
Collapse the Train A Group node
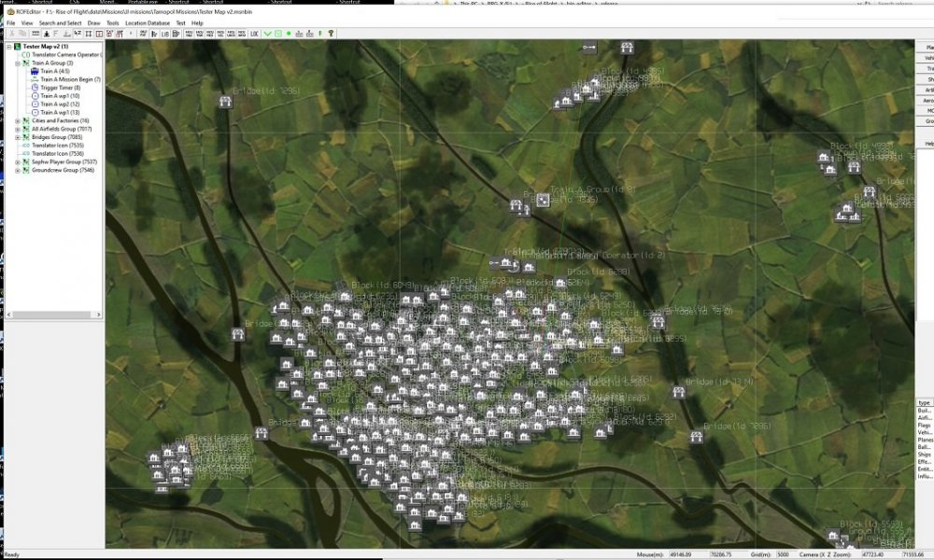coord(18,63)
